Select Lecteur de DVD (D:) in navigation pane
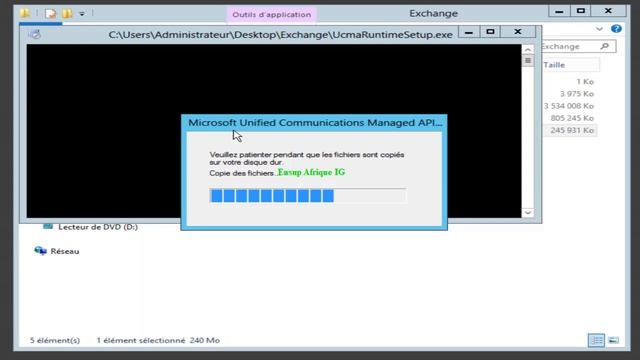The height and width of the screenshot is (360, 640). click(x=98, y=227)
